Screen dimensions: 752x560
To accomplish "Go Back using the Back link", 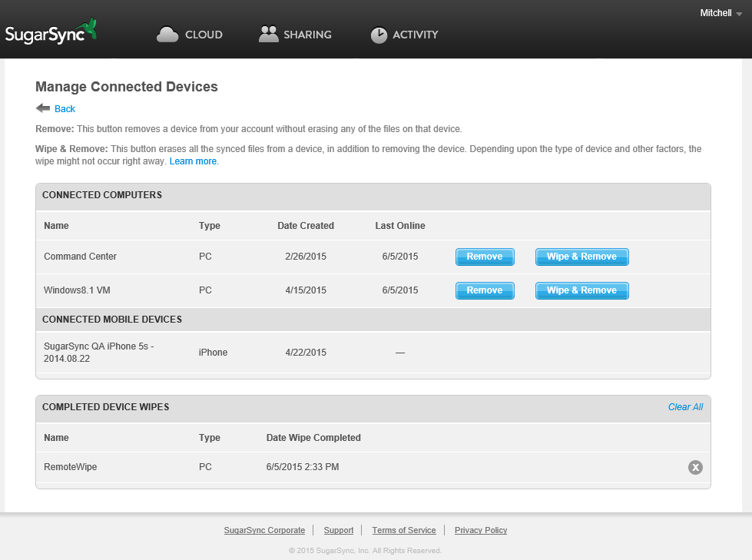I will pyautogui.click(x=65, y=108).
